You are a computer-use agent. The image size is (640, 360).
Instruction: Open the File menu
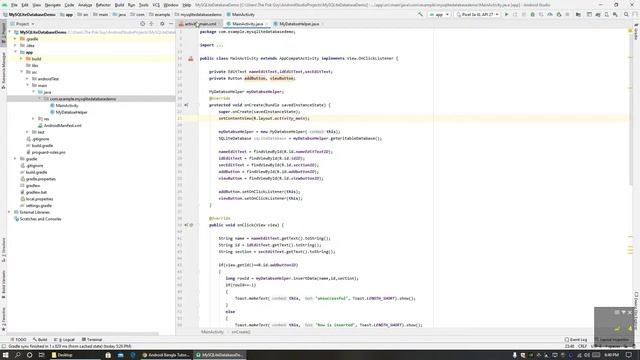pos(14,5)
